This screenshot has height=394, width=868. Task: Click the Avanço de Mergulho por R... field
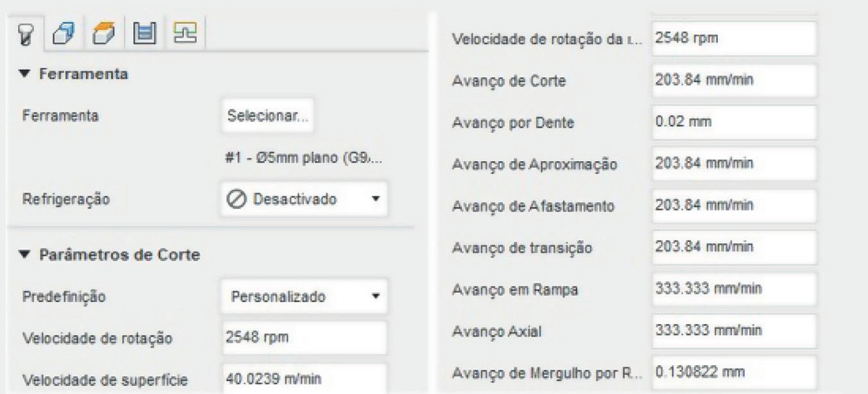734,372
